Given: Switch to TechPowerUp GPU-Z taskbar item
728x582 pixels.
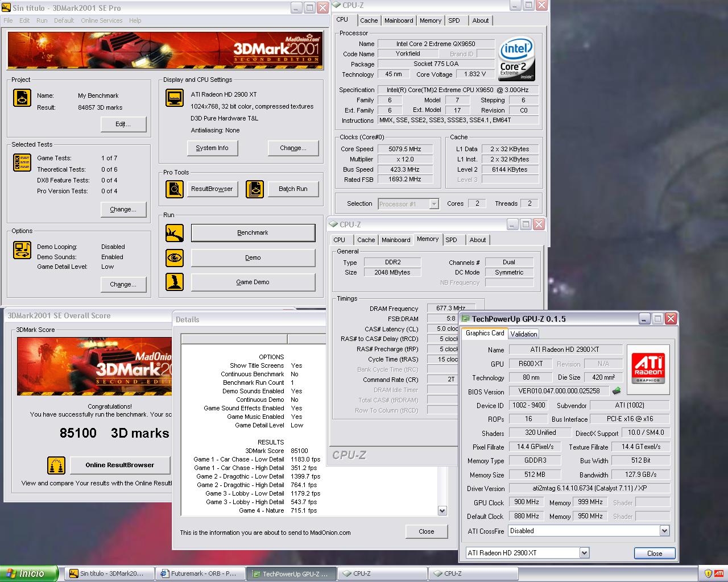Looking at the screenshot, I should pos(292,573).
